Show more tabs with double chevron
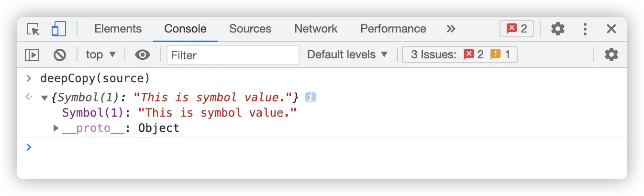This screenshot has width=644, height=196. click(451, 29)
